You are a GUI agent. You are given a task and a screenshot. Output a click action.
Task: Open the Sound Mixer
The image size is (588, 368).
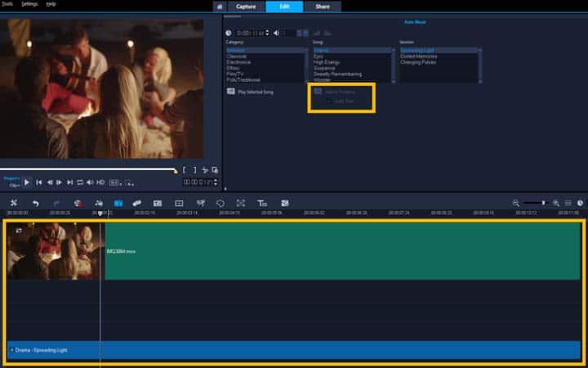pyautogui.click(x=99, y=203)
